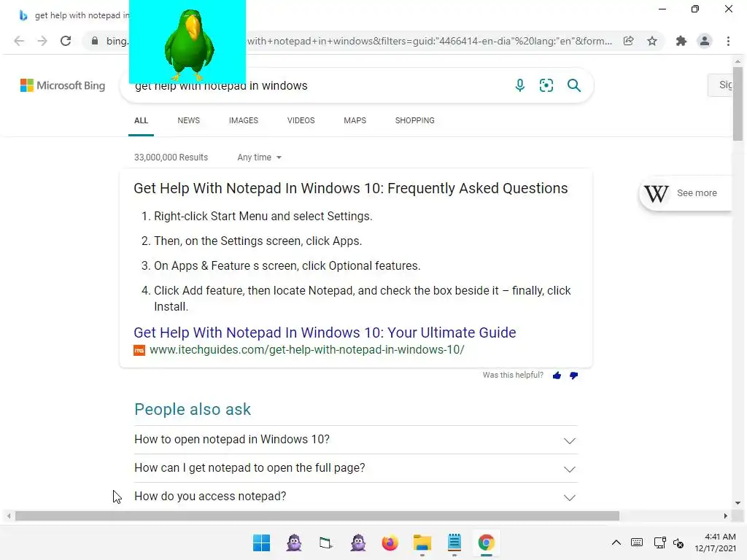
Task: Click the itechguides orange favicon
Action: tap(139, 350)
